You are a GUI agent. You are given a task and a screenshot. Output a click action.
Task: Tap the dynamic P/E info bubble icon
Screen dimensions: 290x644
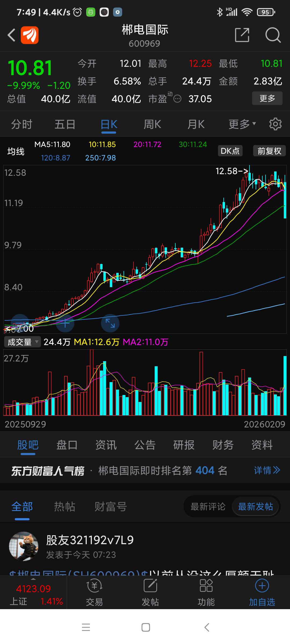point(177,99)
